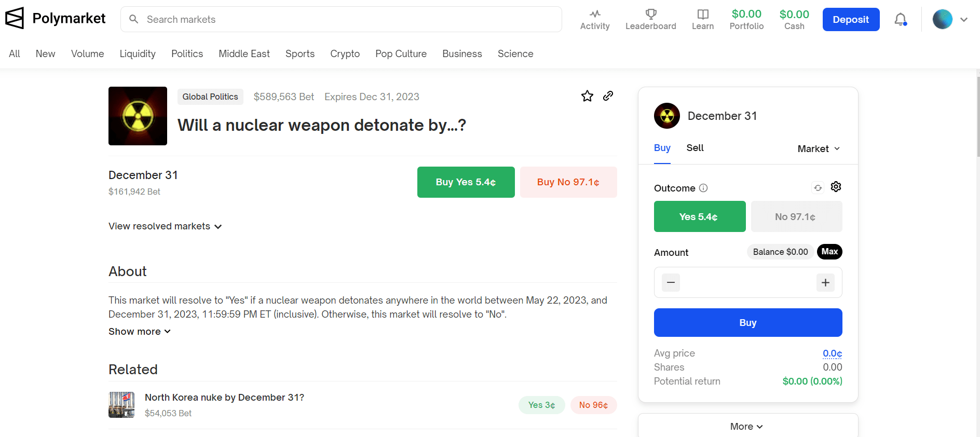
Task: Open the $0.00 Cash link
Action: click(x=794, y=20)
